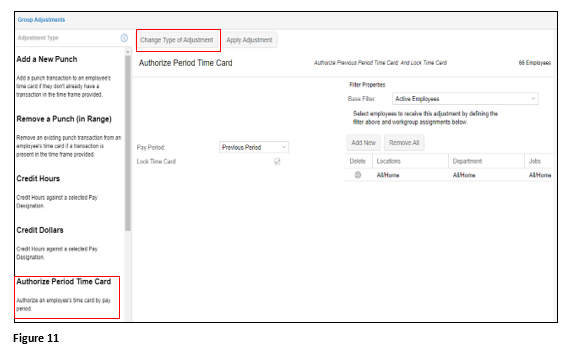The image size is (581, 363).
Task: Click the Lock Time Card label
Action: pos(156,161)
